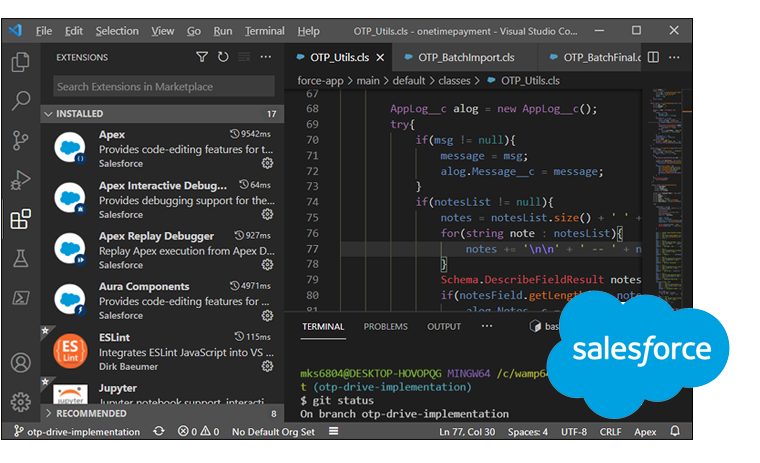The image size is (760, 463).
Task: Refresh the extensions list
Action: pos(223,57)
